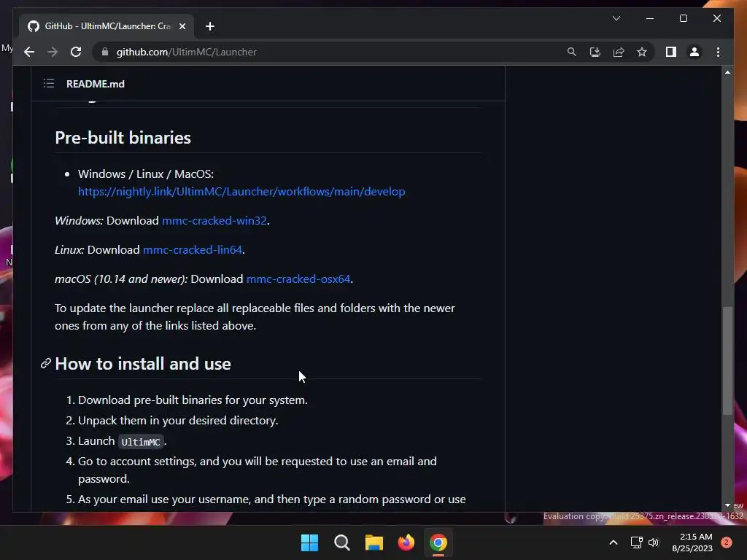Open the zoom magnifier icon in address bar
The image size is (747, 560).
coord(572,52)
